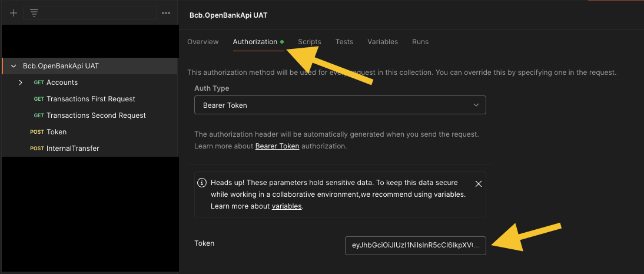Screen dimensions: 644x274
Task: Open the Auth Type Bearer Token dropdown
Action: [340, 105]
